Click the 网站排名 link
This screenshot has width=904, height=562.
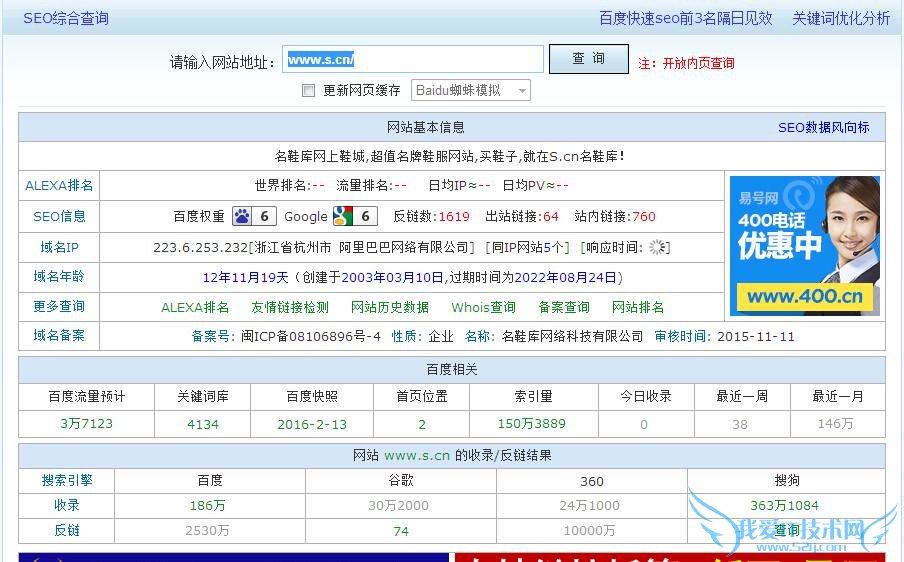click(x=637, y=307)
